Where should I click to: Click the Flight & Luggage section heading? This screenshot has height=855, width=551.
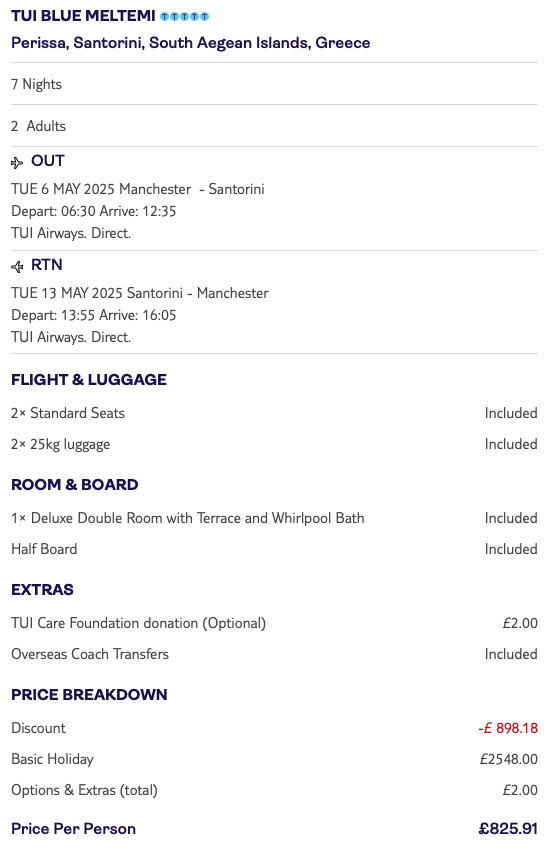89,380
